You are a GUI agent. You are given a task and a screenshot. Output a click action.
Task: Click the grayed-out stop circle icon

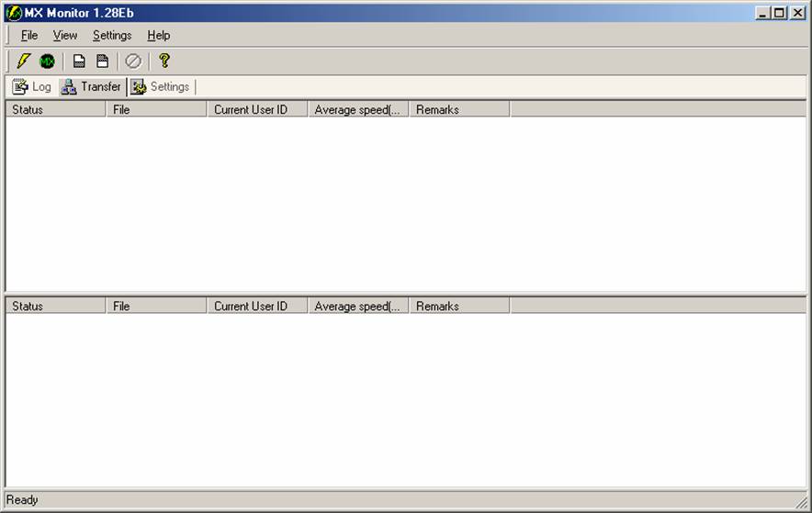click(133, 61)
